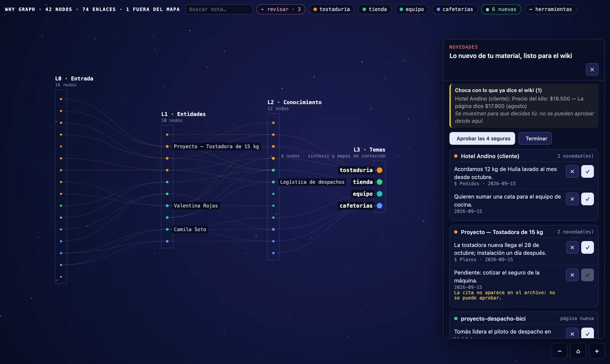Viewport: 610px width, 364px height.
Task: Approve the 'Acordamos 12 kg de Huila' item
Action: (588, 172)
